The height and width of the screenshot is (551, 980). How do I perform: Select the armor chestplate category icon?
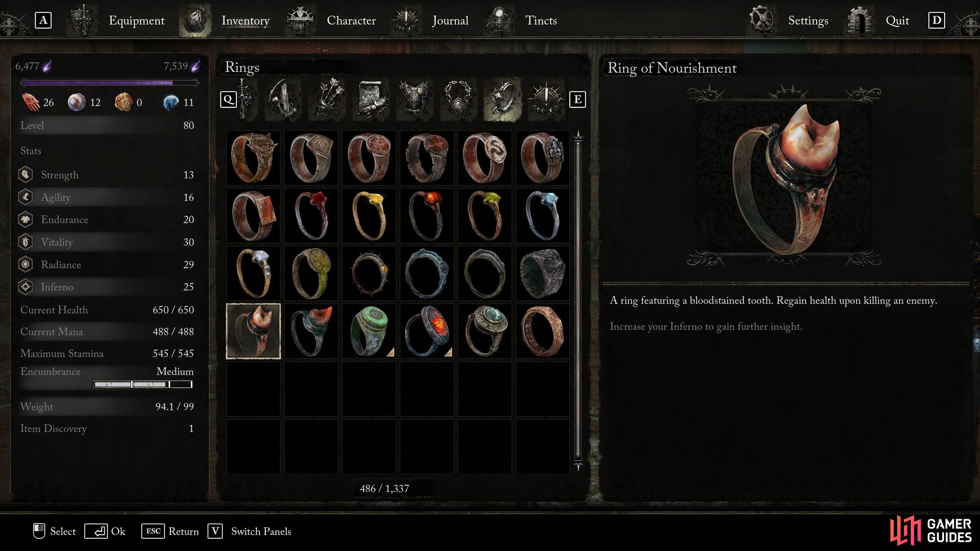click(415, 99)
